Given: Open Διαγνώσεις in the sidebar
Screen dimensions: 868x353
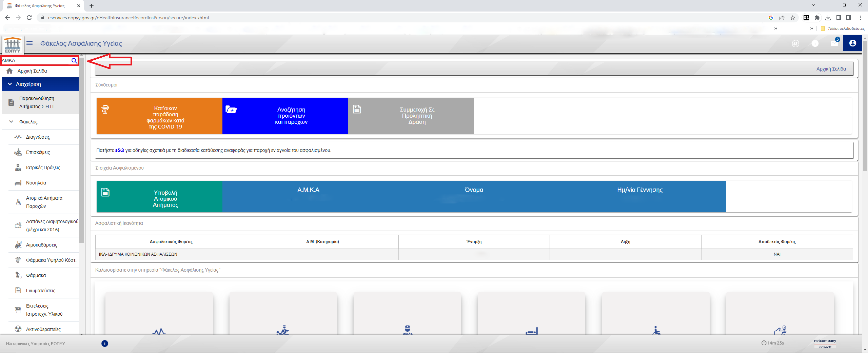Looking at the screenshot, I should pyautogui.click(x=38, y=137).
